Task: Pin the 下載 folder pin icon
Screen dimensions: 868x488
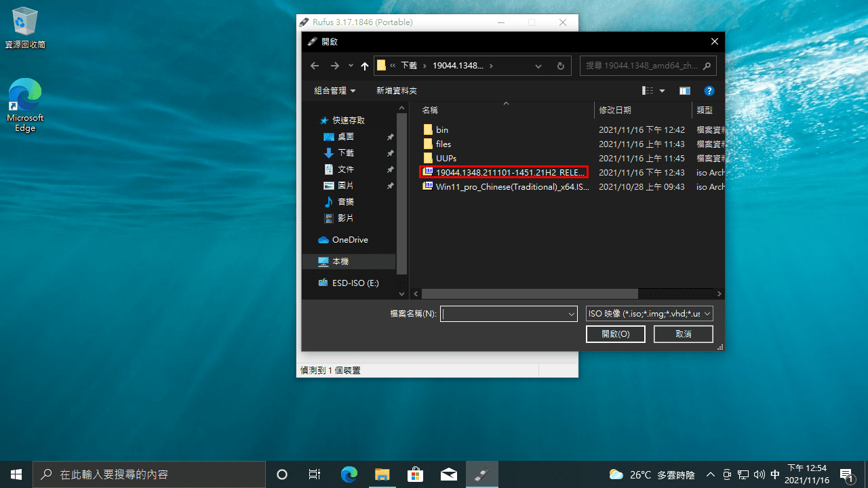Action: (390, 152)
